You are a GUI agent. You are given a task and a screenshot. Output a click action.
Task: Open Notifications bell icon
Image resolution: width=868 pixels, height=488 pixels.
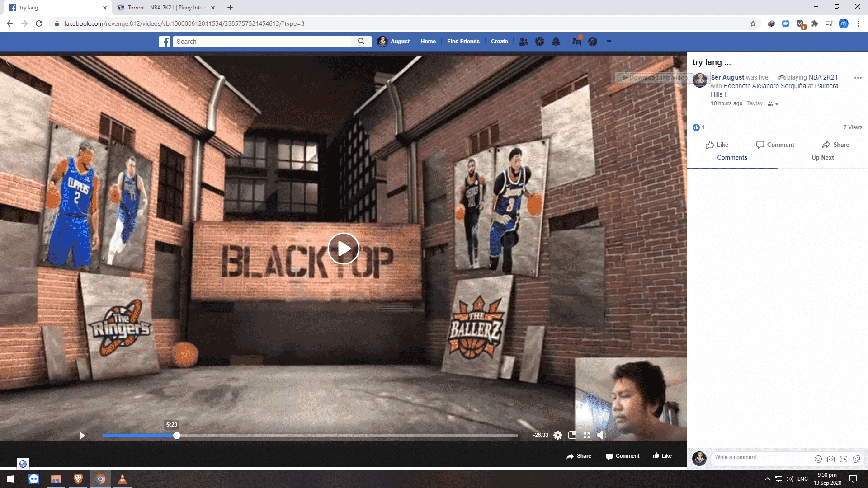(556, 42)
